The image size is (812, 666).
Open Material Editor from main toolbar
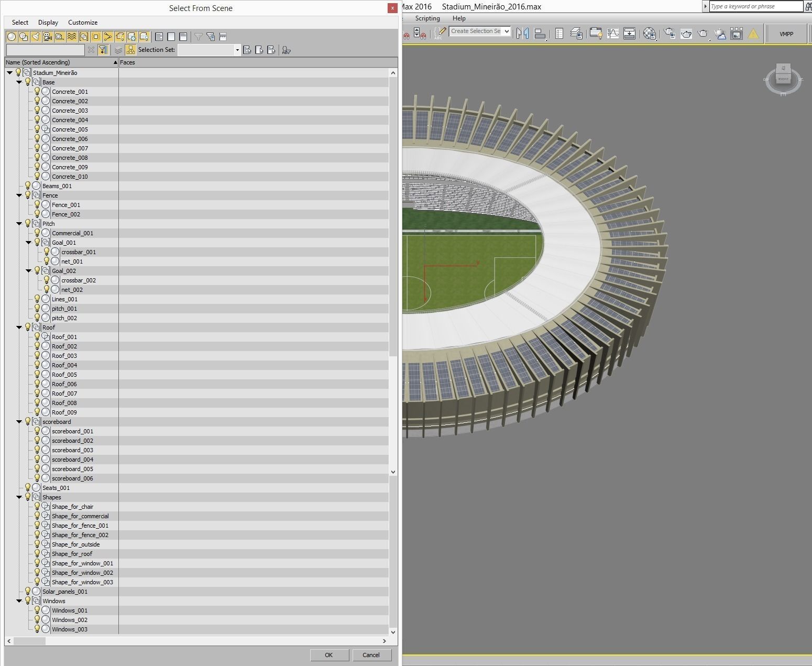[x=650, y=34]
